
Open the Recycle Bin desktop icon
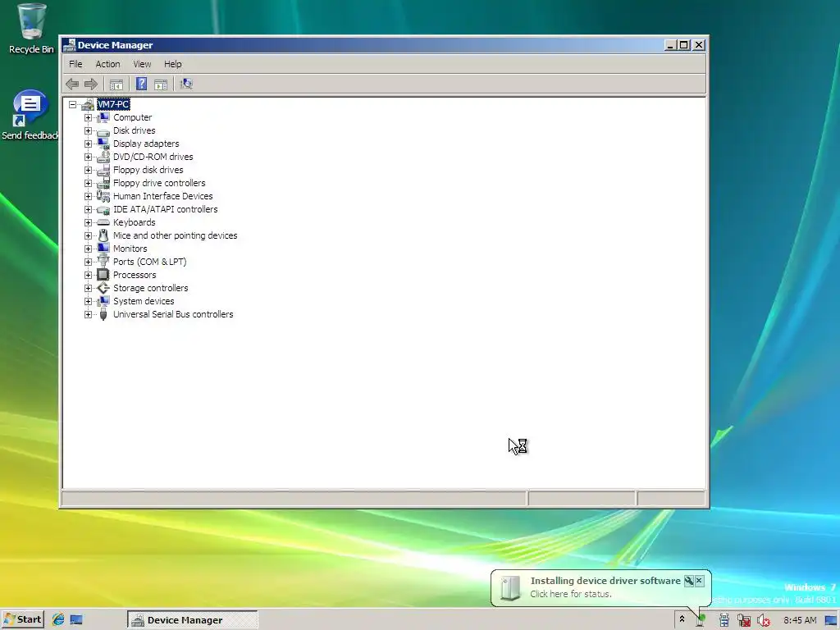coord(31,29)
